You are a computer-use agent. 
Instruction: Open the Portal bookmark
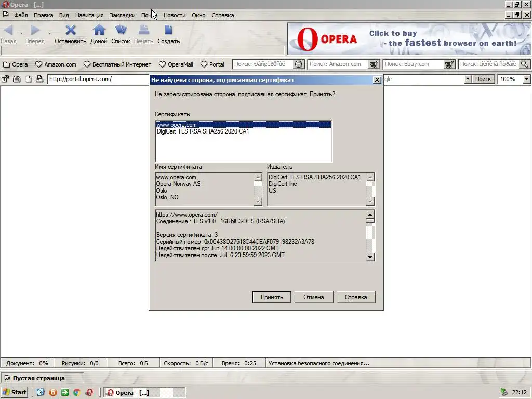coord(212,64)
